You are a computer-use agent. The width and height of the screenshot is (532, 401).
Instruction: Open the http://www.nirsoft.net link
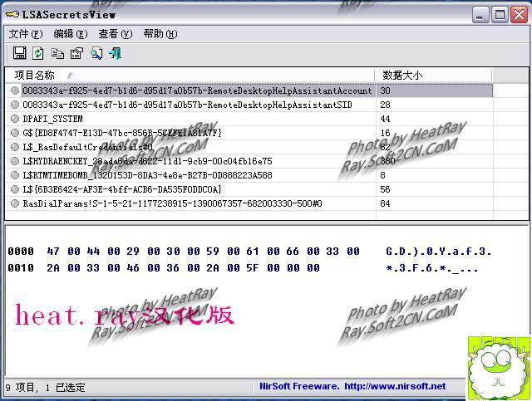click(x=395, y=386)
